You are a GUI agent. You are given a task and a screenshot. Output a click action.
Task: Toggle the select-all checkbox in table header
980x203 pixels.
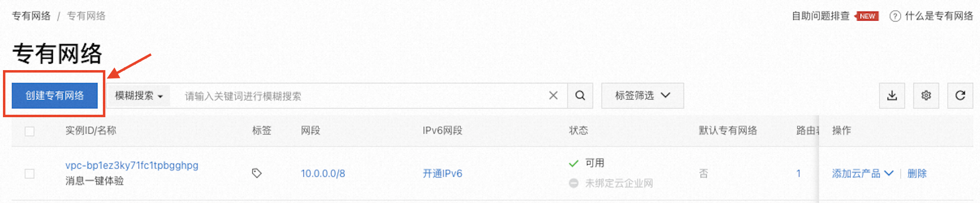coord(29,131)
